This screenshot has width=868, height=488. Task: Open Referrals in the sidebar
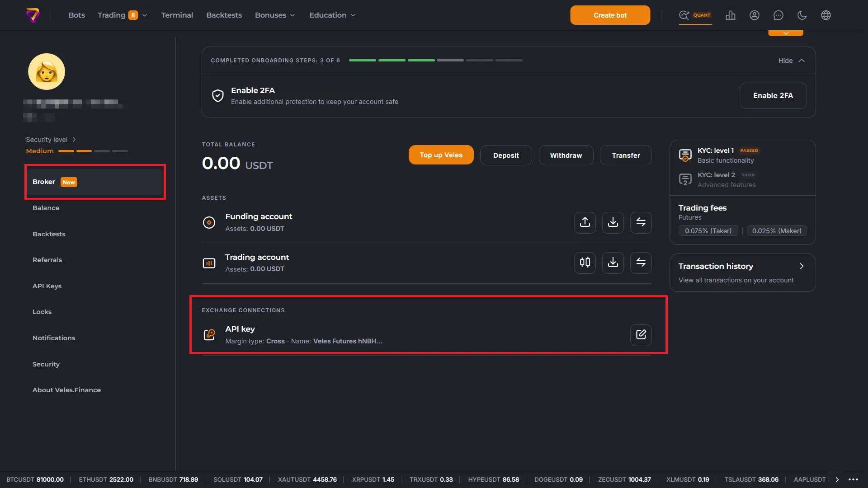pyautogui.click(x=47, y=260)
